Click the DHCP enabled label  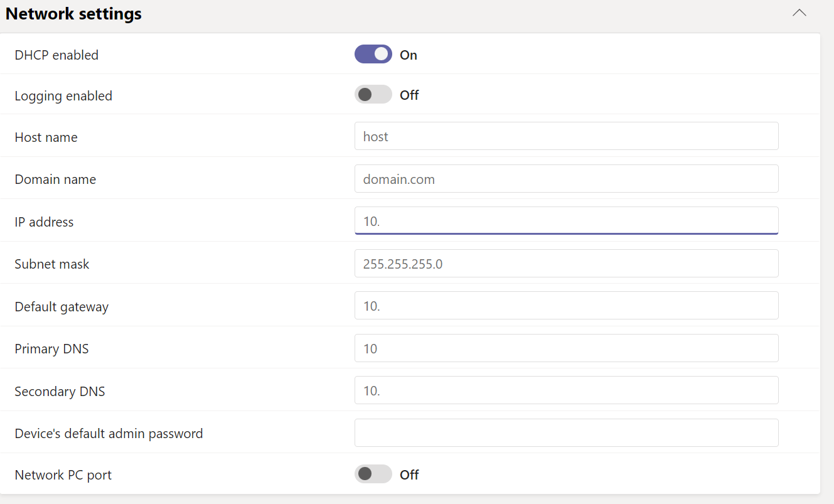(56, 55)
